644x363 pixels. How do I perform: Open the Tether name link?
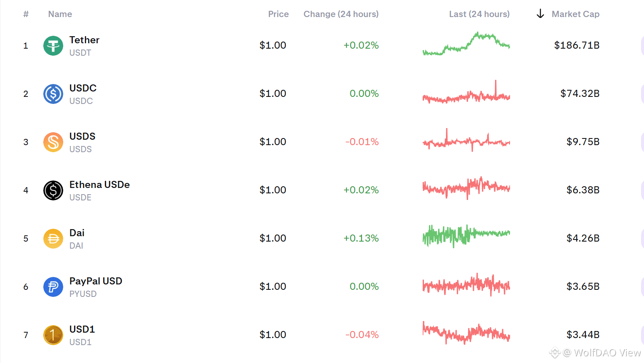(84, 40)
